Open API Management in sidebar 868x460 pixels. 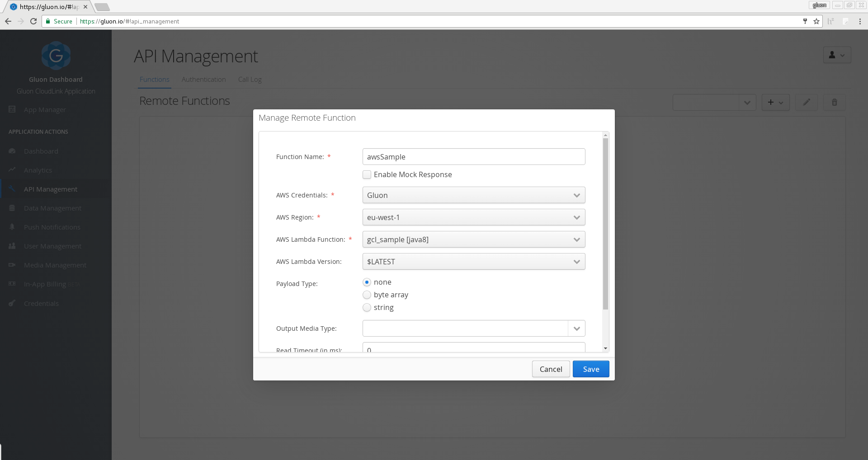[x=51, y=189]
